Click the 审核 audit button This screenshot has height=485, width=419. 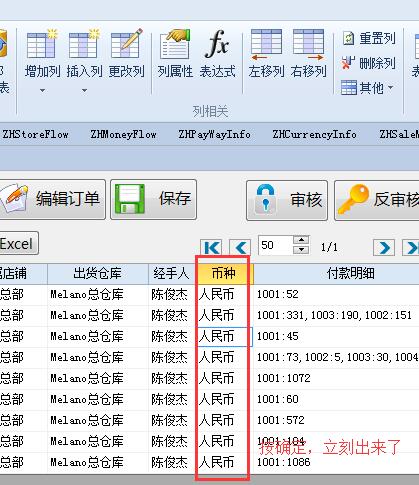(x=287, y=200)
